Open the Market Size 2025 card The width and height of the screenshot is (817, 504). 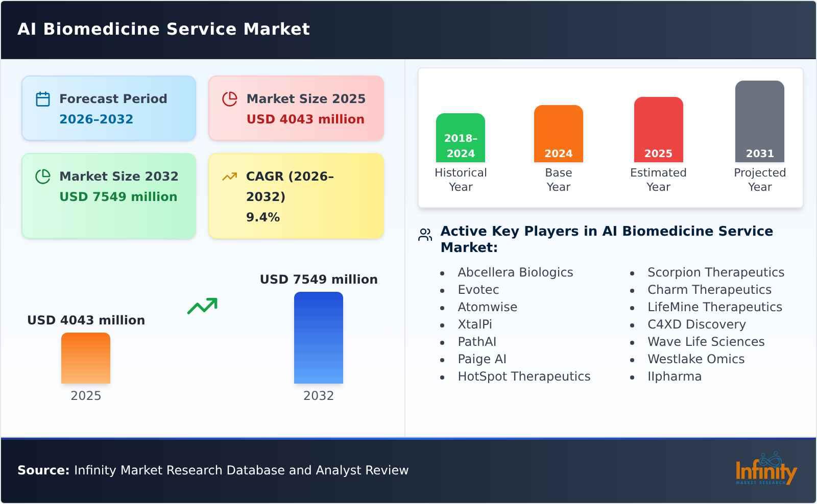point(296,108)
